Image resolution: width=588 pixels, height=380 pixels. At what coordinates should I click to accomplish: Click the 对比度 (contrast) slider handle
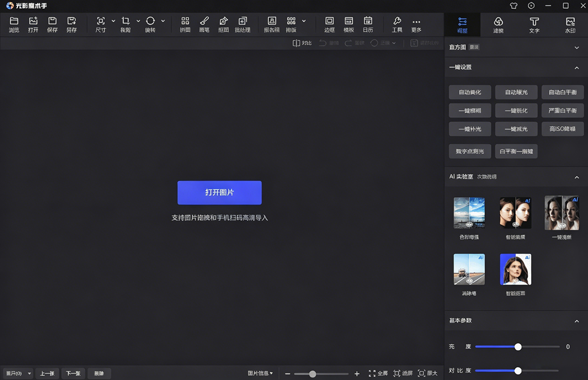tap(518, 371)
